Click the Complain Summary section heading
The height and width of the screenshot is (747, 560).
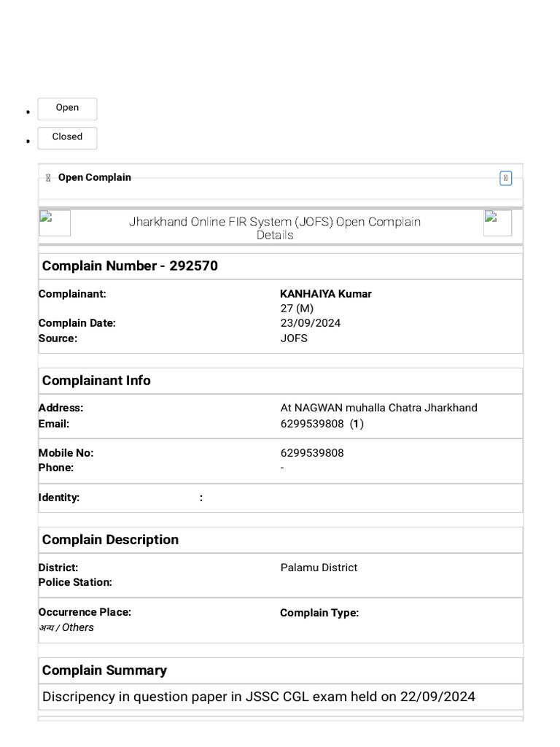tap(104, 670)
